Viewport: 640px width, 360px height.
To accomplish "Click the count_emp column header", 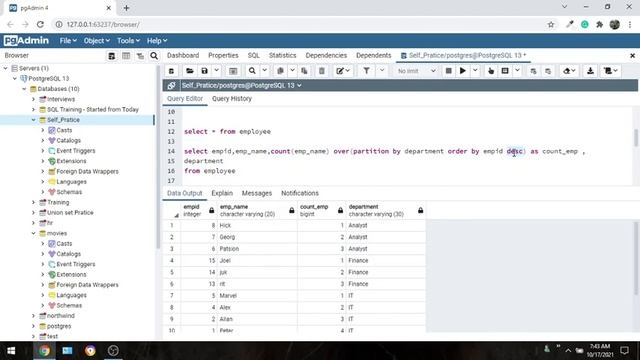I will 321,210.
